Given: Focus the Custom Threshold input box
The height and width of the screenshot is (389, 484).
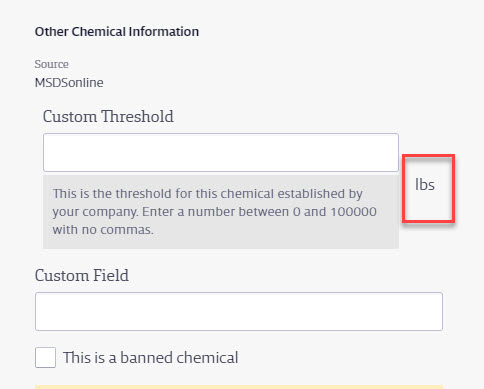Looking at the screenshot, I should pos(221,153).
